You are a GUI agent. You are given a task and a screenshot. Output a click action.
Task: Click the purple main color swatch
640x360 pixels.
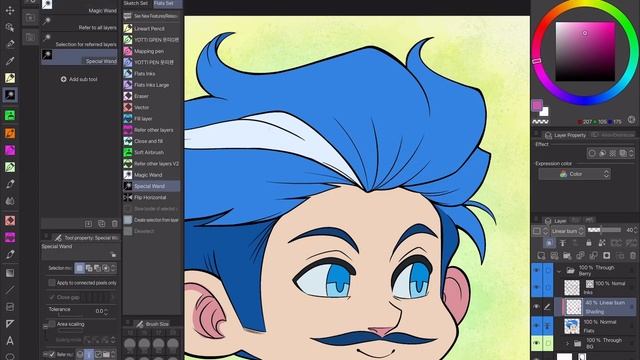coord(537,105)
